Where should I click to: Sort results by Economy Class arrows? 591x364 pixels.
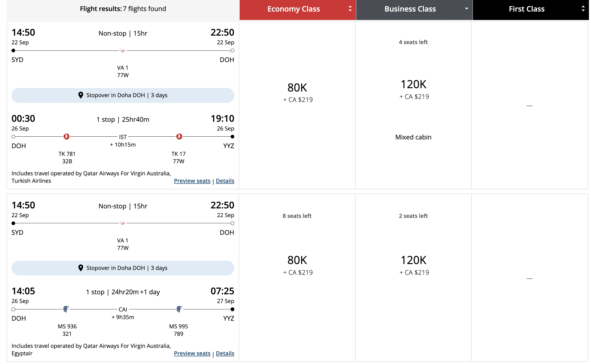(x=350, y=9)
